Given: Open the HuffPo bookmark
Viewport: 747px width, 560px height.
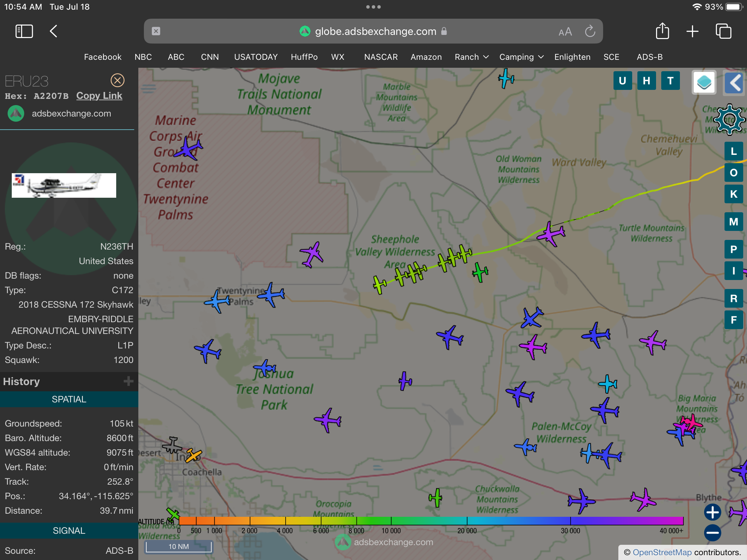Looking at the screenshot, I should pyautogui.click(x=304, y=57).
